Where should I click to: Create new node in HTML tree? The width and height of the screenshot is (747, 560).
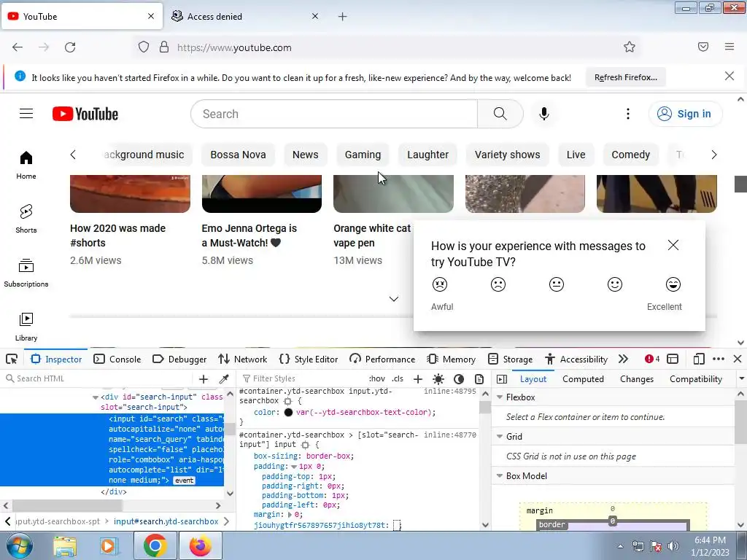pos(204,379)
